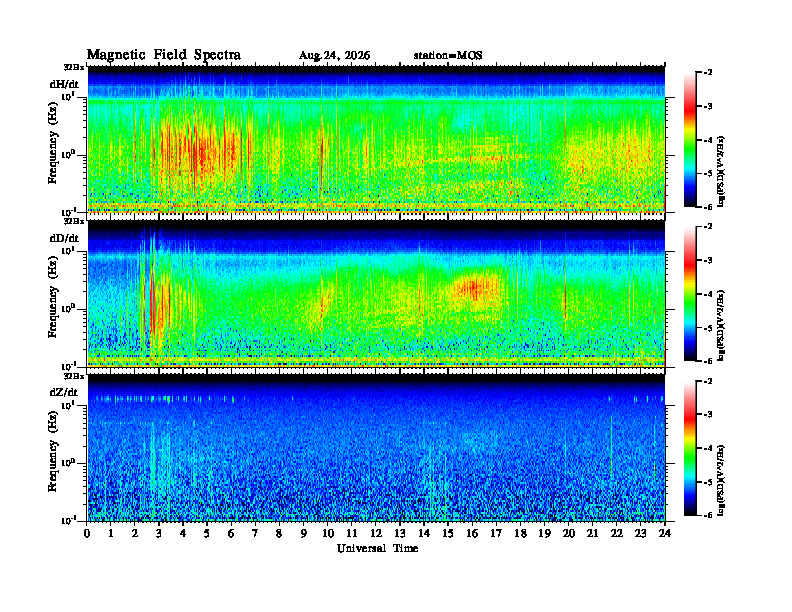The image size is (792, 612).
Task: Click hour 15 on the Universal Time axis
Action: [448, 534]
